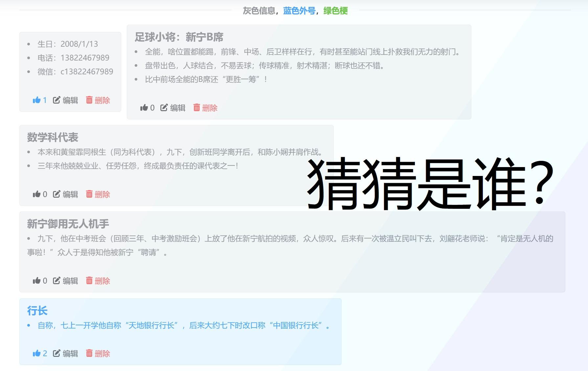
Task: Click 删除 label on 数学科代表 card
Action: pos(102,194)
